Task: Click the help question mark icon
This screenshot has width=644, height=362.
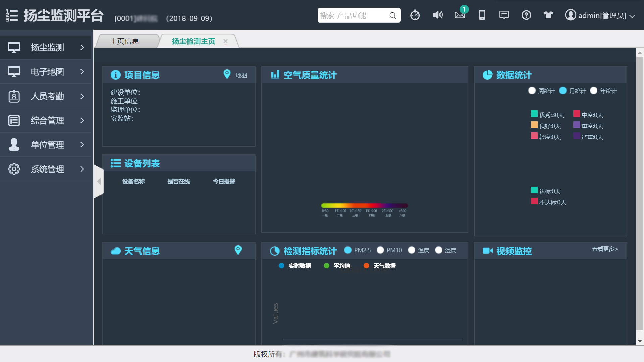Action: [526, 15]
